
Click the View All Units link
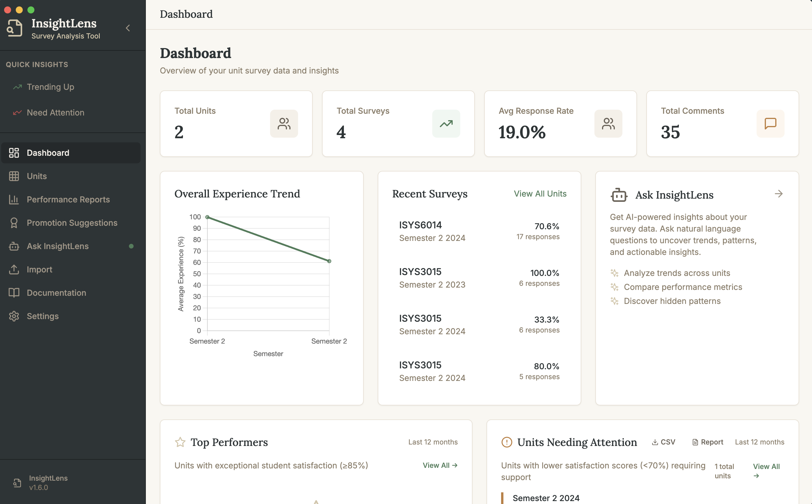[x=540, y=194]
